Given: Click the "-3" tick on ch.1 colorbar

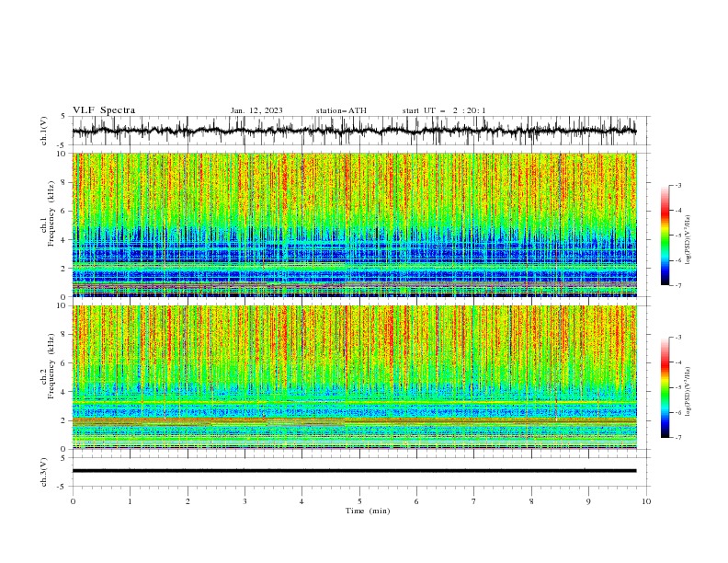Looking at the screenshot, I should [x=678, y=185].
